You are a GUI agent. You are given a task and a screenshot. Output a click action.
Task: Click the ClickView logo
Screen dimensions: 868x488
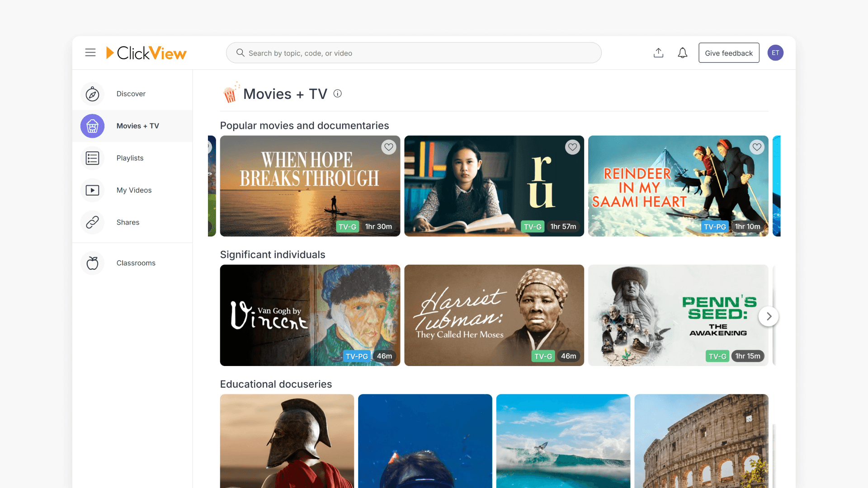pyautogui.click(x=146, y=52)
